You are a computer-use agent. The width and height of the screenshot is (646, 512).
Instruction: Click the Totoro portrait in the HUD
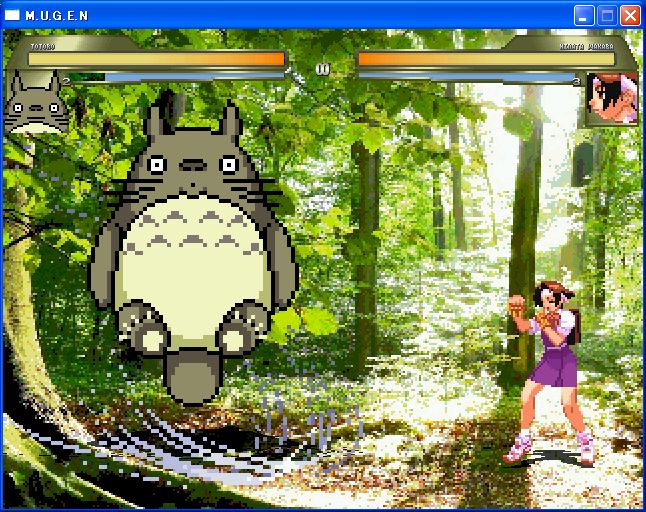coord(36,102)
